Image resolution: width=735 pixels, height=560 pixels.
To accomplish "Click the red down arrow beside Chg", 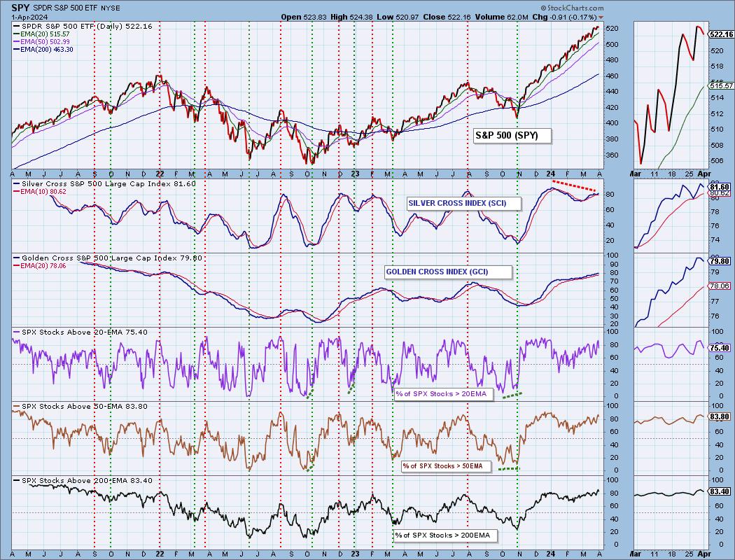I will coord(601,17).
